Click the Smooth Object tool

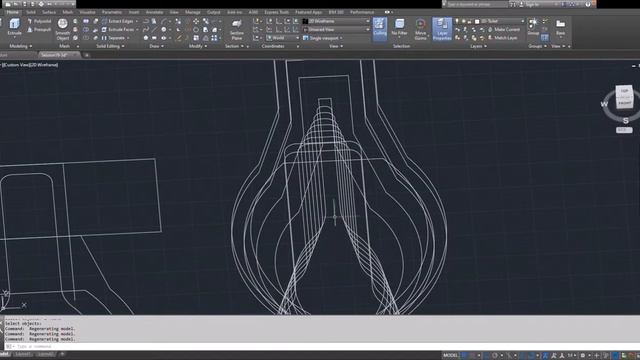pos(62,29)
